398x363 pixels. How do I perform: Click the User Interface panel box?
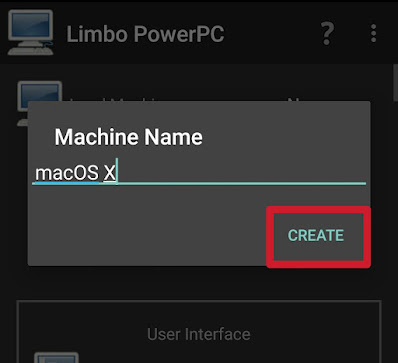point(199,332)
